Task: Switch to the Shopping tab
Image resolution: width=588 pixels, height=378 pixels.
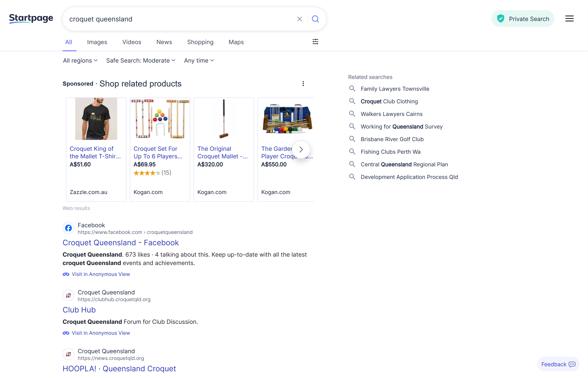Action: [x=200, y=42]
